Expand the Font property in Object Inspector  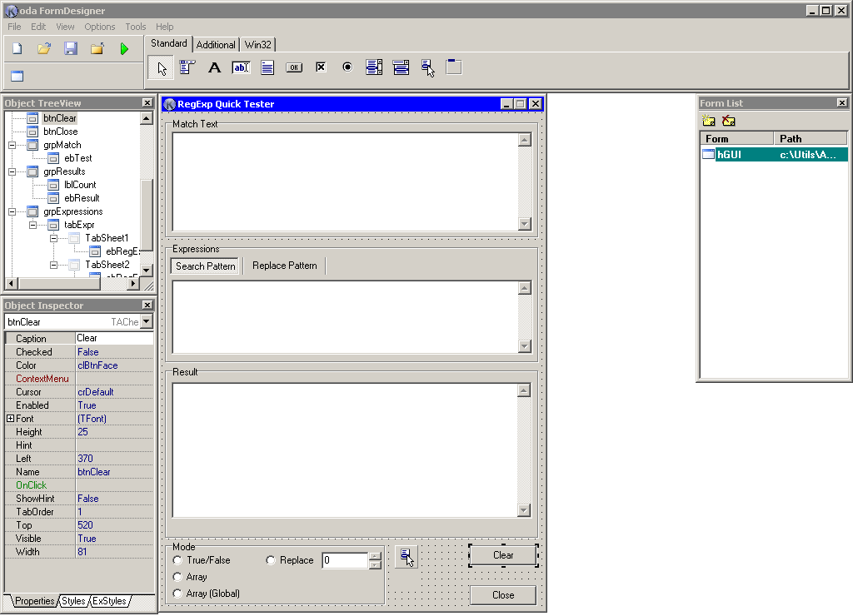point(10,419)
